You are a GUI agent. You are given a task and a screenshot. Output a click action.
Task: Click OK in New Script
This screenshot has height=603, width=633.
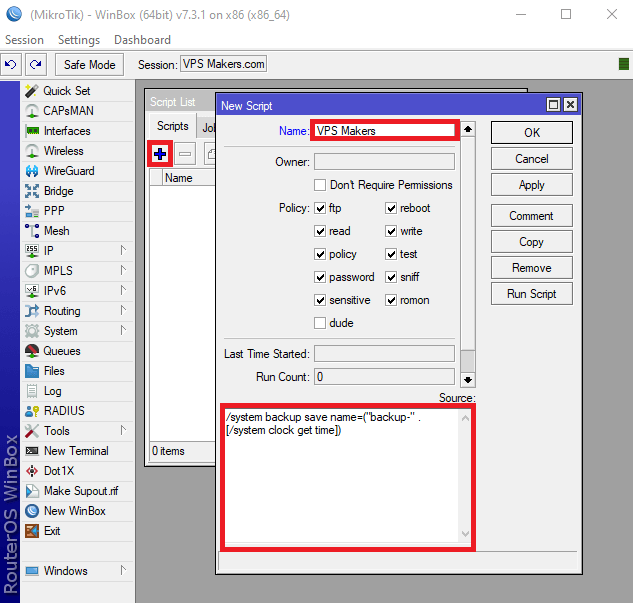[x=532, y=132]
